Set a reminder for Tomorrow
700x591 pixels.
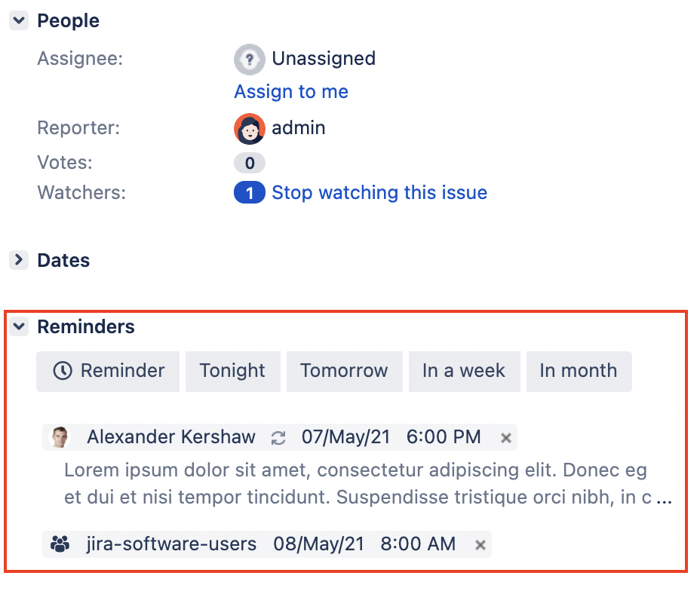(x=344, y=371)
